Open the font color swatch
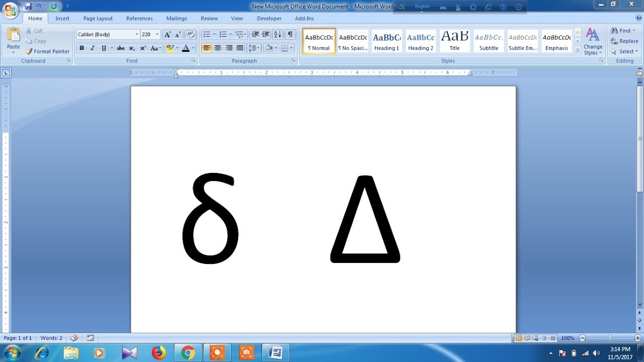The height and width of the screenshot is (362, 644). coord(186,48)
